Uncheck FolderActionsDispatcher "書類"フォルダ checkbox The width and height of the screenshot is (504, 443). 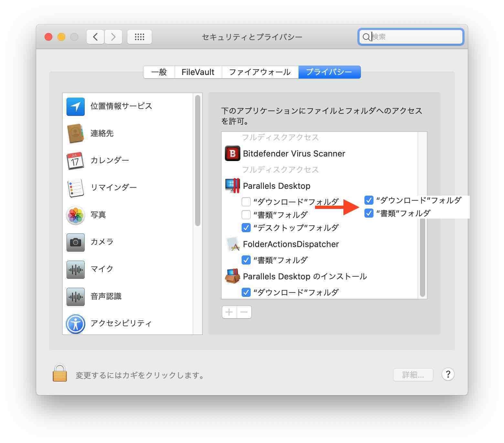pos(246,260)
